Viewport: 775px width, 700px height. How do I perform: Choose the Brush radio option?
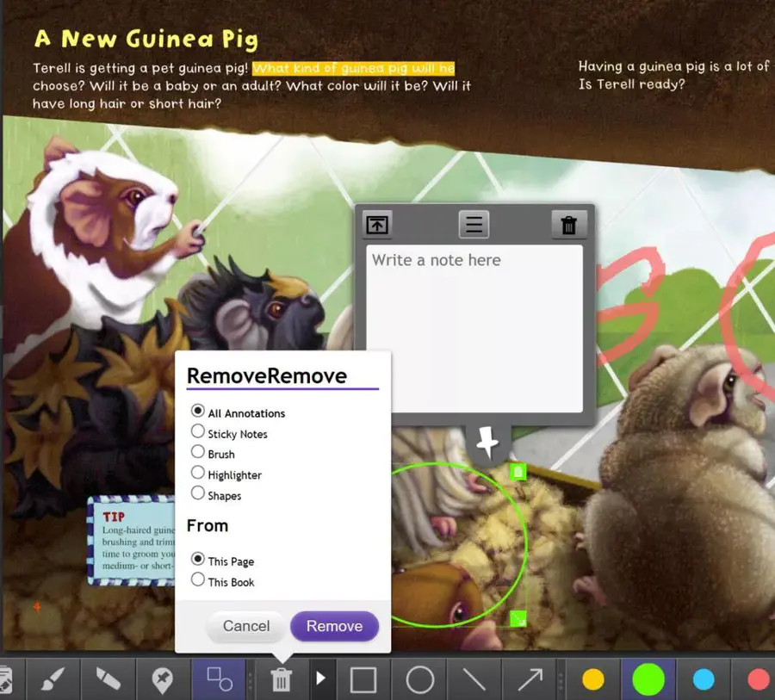click(x=198, y=452)
